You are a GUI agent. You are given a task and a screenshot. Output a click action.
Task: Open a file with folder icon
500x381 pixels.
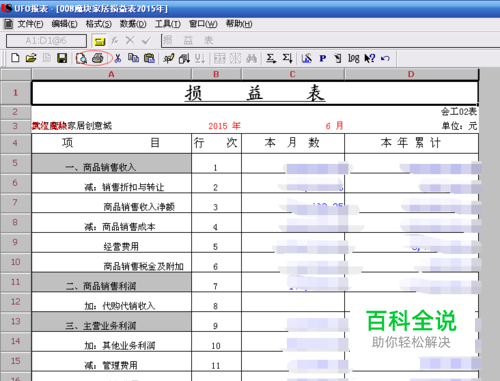(x=31, y=58)
